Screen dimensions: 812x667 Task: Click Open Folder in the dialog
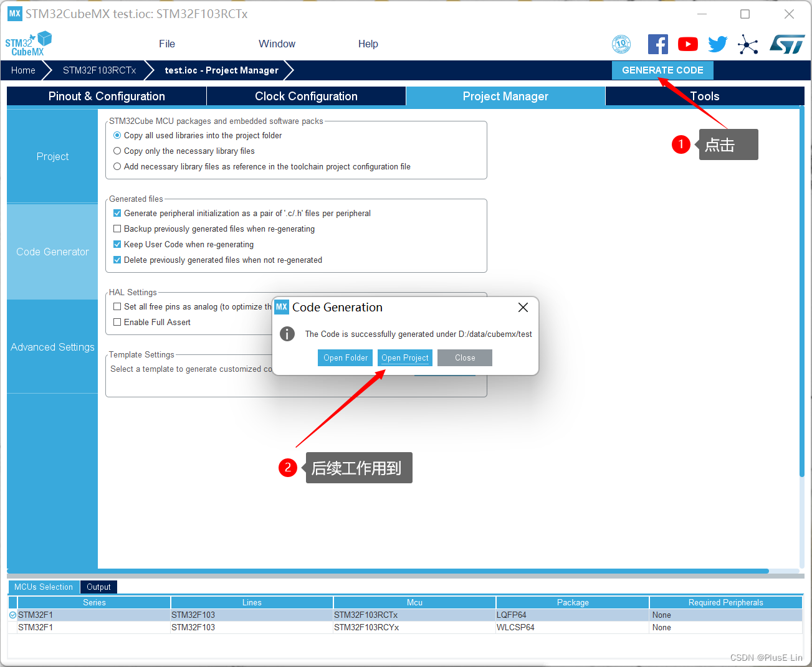[x=345, y=357]
